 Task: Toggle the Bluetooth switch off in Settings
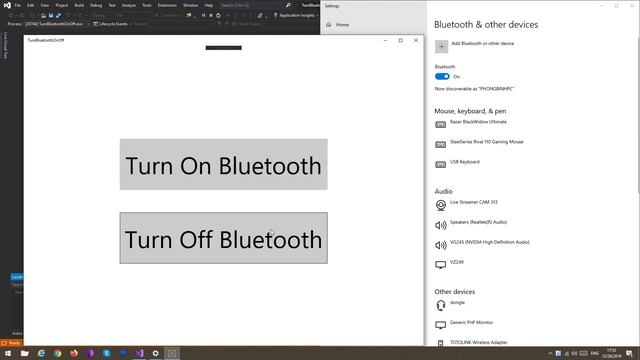442,77
